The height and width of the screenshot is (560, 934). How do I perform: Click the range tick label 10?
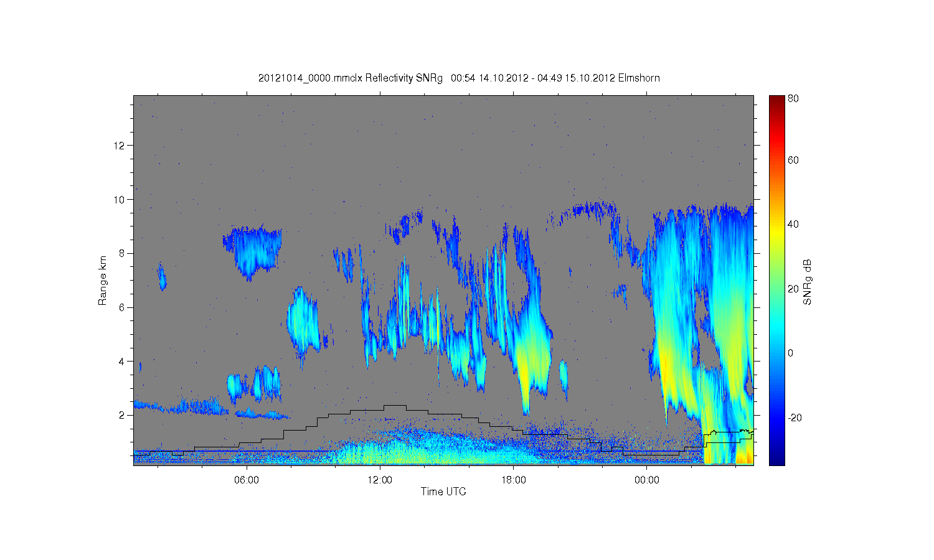point(120,200)
